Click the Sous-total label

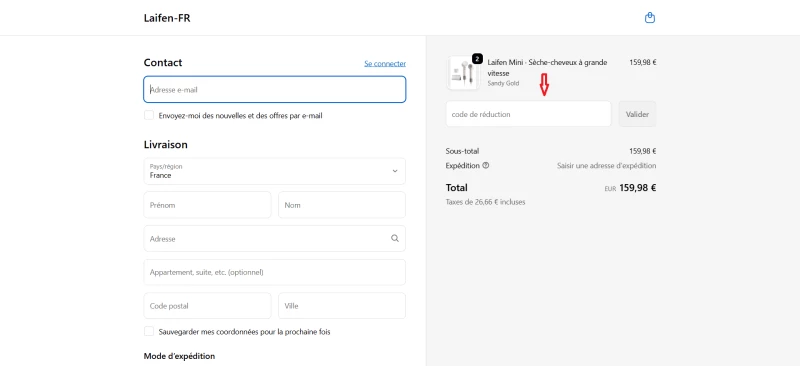pyautogui.click(x=462, y=151)
